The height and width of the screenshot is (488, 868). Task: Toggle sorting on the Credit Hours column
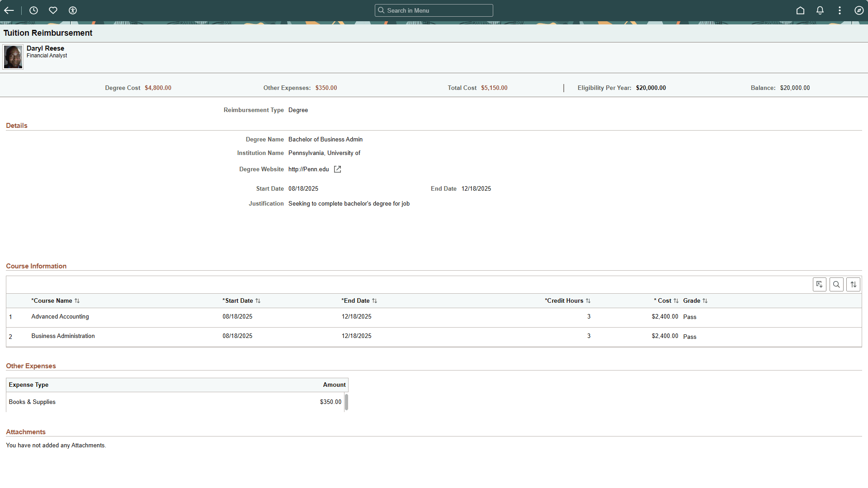[588, 300]
